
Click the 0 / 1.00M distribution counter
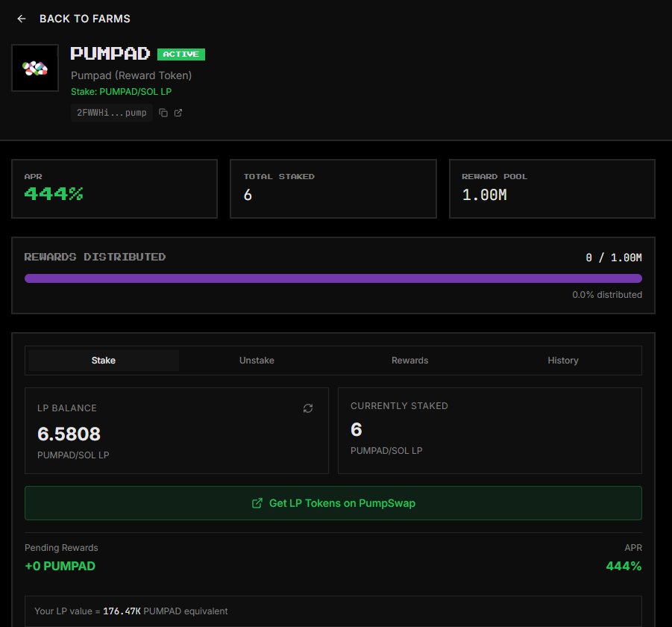[614, 258]
